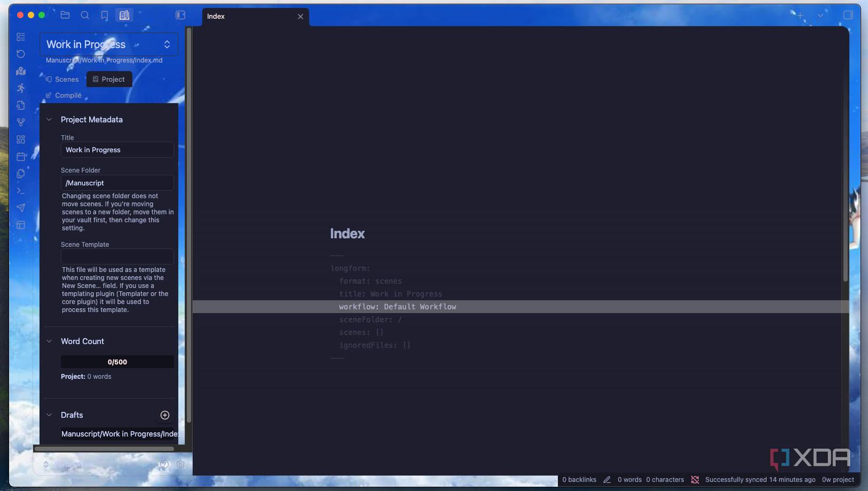Image resolution: width=868 pixels, height=491 pixels.
Task: Open the map pin ribbon icon
Action: click(x=21, y=71)
